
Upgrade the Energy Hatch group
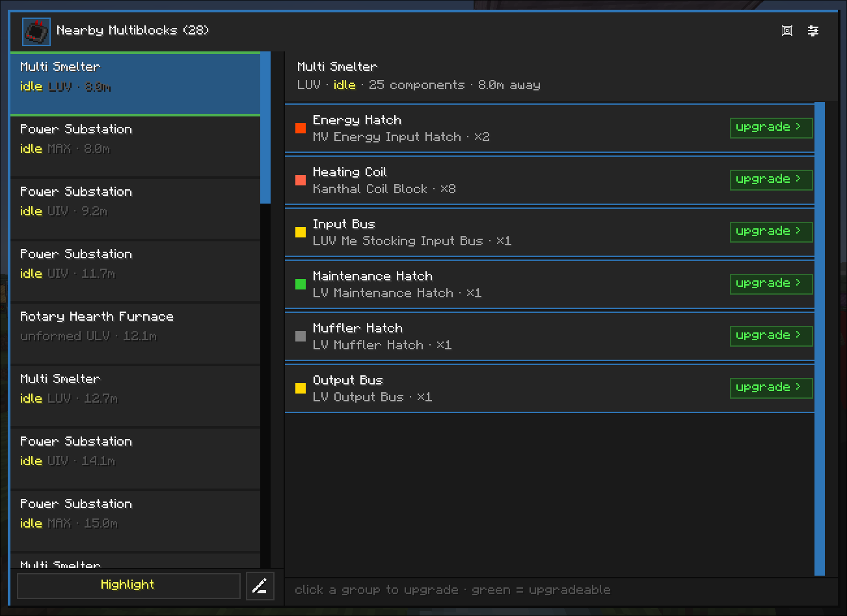pyautogui.click(x=772, y=127)
